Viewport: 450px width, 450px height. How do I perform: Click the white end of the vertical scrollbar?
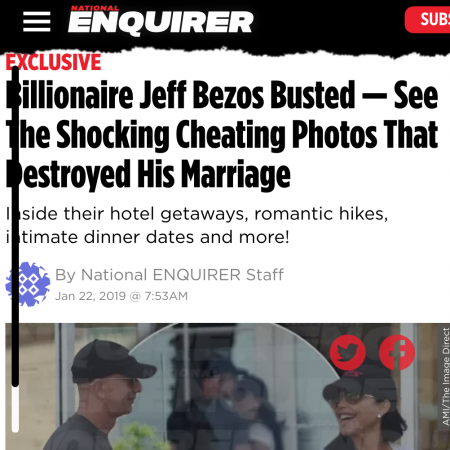[x=15, y=409]
